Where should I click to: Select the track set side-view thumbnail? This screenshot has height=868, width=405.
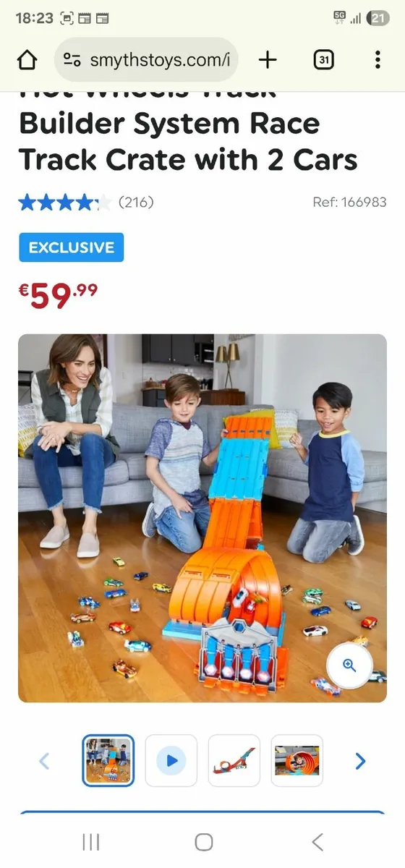[234, 761]
